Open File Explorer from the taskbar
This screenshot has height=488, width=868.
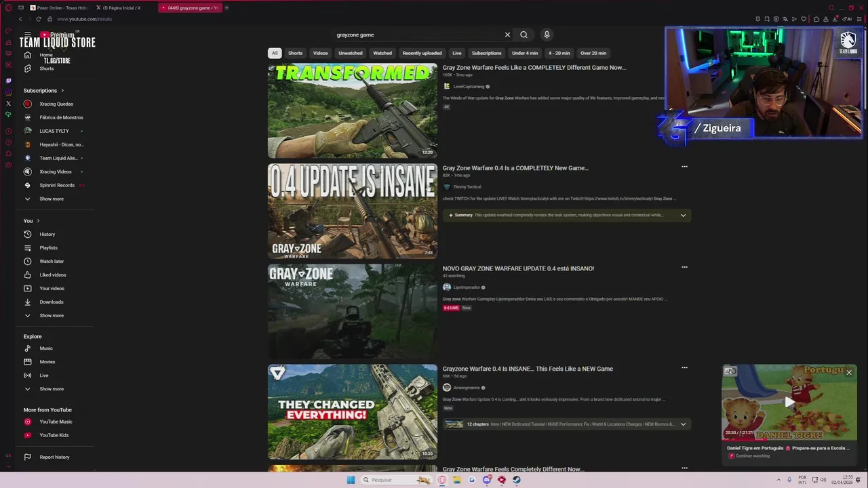457,480
